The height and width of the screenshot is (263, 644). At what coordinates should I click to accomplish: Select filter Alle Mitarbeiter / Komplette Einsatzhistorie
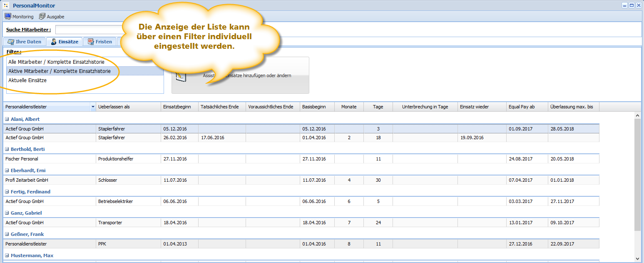pos(56,62)
